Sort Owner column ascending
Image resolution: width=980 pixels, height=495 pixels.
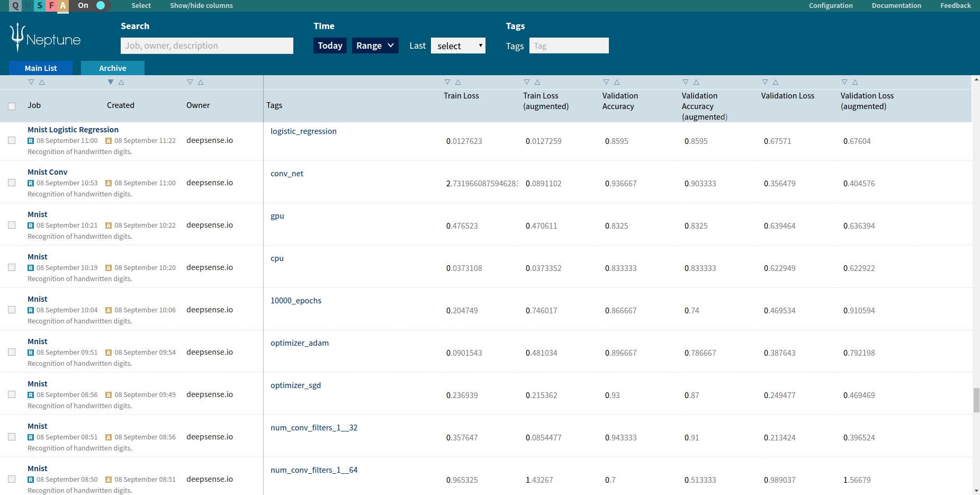click(201, 82)
